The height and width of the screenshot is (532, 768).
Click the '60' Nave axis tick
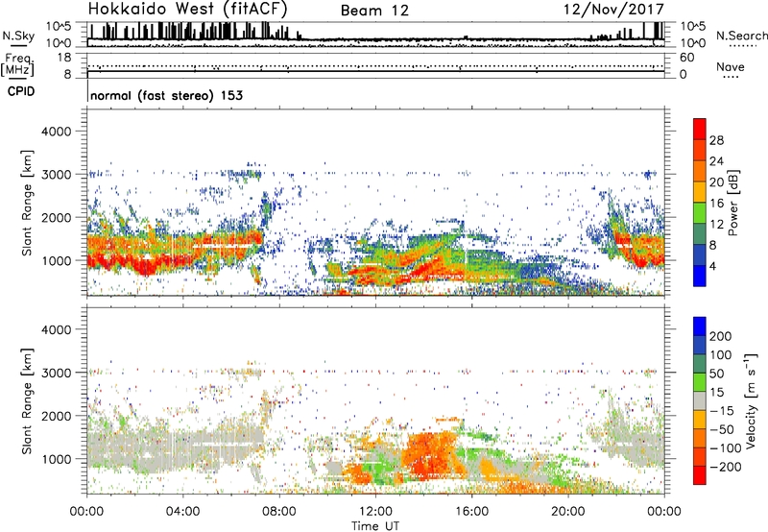(x=686, y=58)
